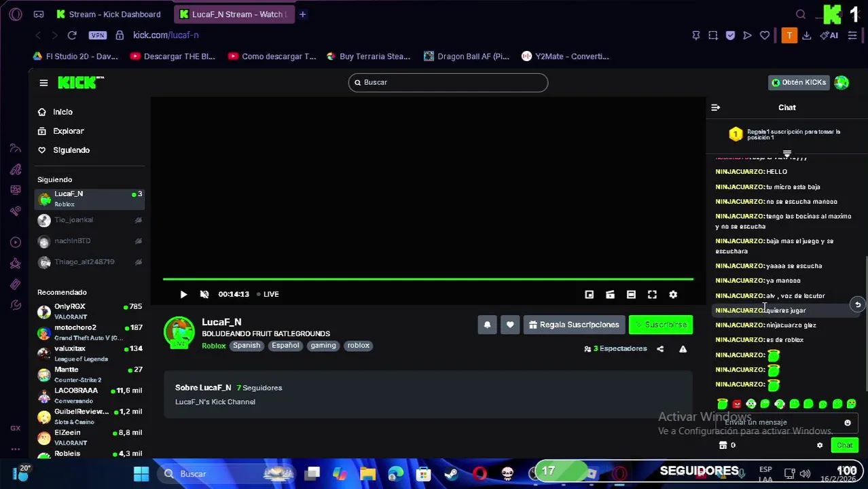Open a new browser tab

303,14
